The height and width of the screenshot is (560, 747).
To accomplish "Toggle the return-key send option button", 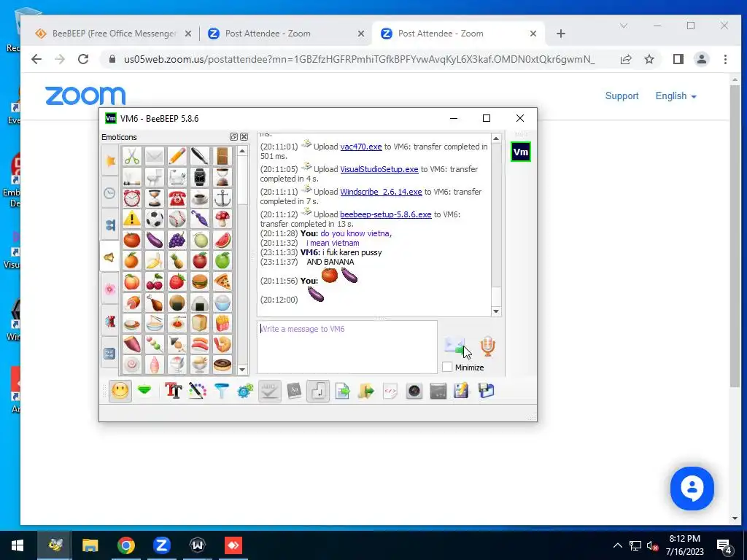I will click(x=318, y=392).
